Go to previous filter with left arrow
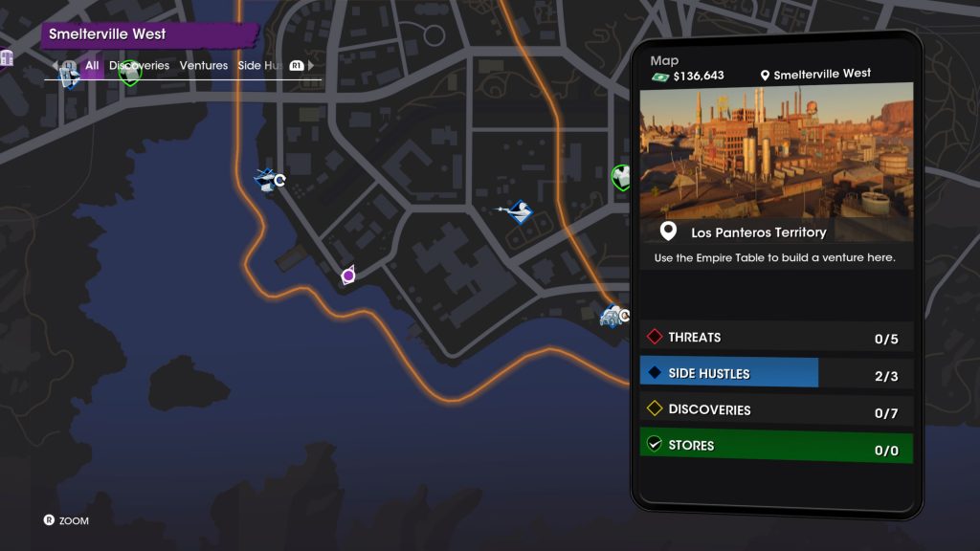Image resolution: width=980 pixels, height=551 pixels. tap(55, 65)
